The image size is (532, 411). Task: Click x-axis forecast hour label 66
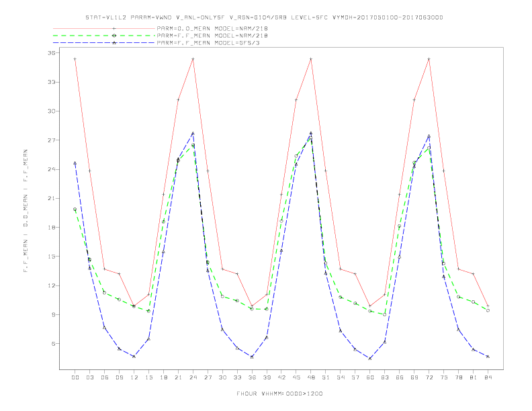tap(400, 377)
